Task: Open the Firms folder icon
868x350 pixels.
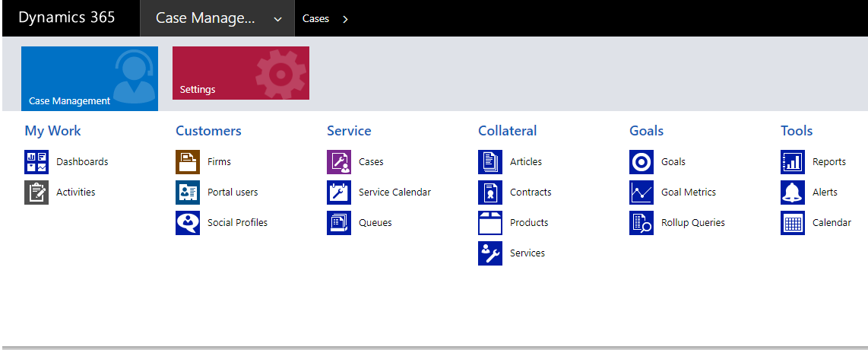Action: [x=188, y=162]
